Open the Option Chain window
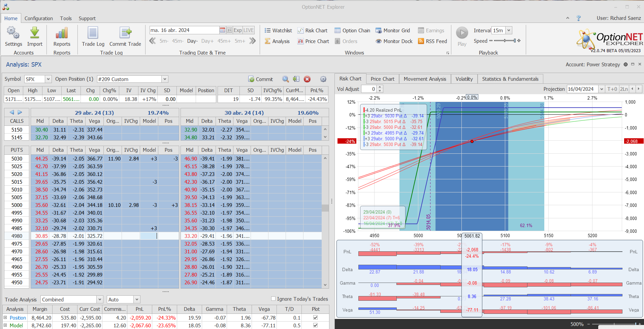 point(352,31)
